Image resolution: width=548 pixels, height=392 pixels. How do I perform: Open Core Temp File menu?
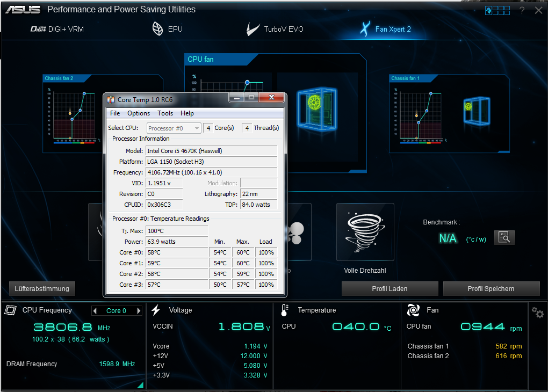(x=115, y=113)
